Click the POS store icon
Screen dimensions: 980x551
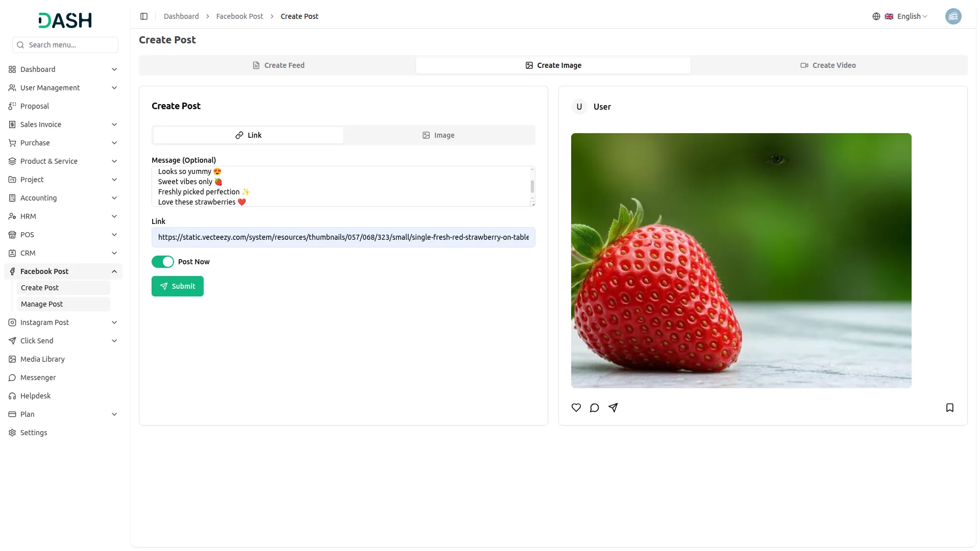coord(12,235)
